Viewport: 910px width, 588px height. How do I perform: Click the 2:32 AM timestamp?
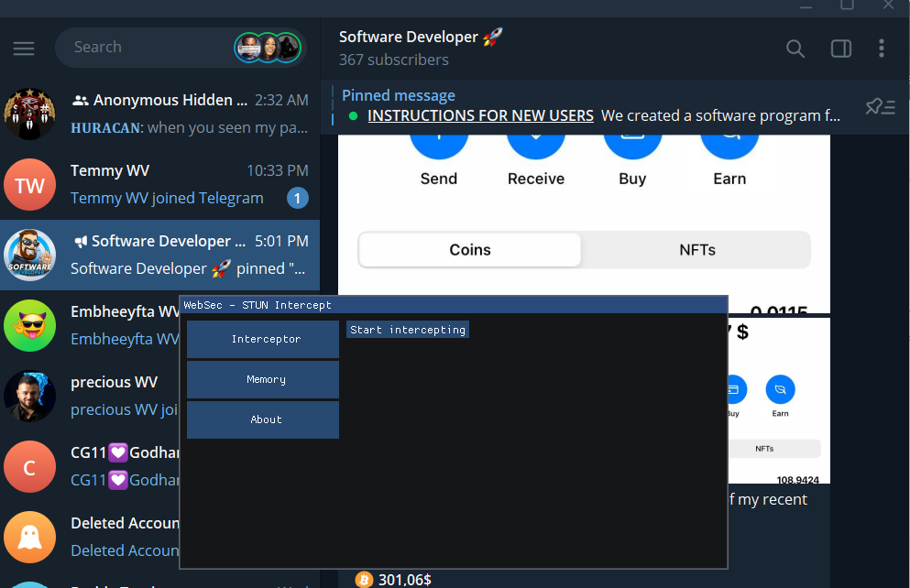(281, 101)
